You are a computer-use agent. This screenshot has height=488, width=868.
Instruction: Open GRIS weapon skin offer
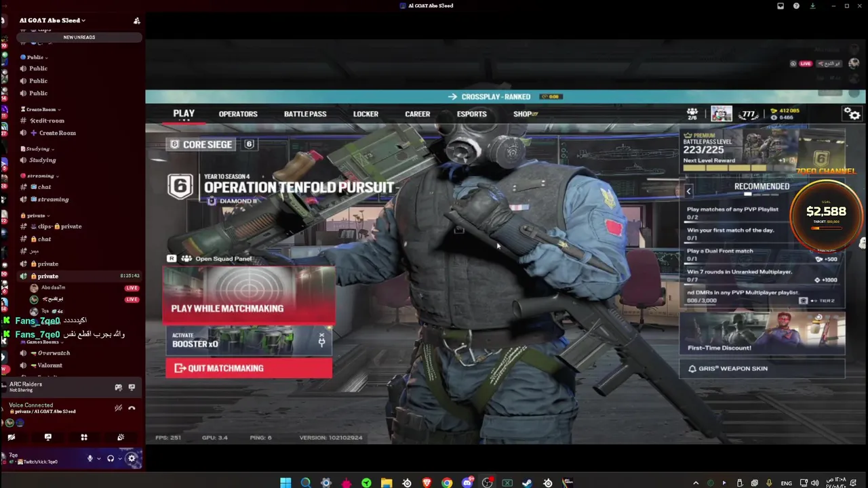click(762, 369)
